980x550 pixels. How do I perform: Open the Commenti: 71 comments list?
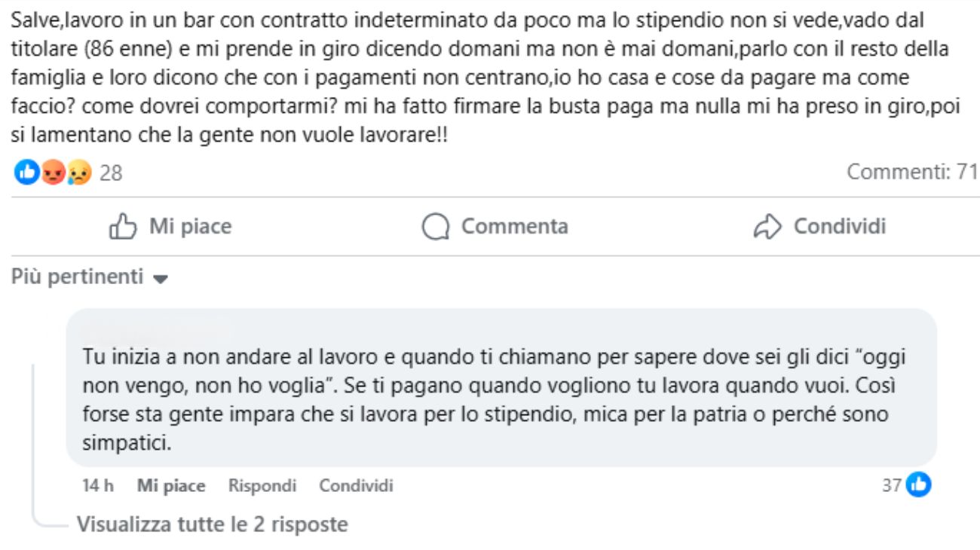912,172
